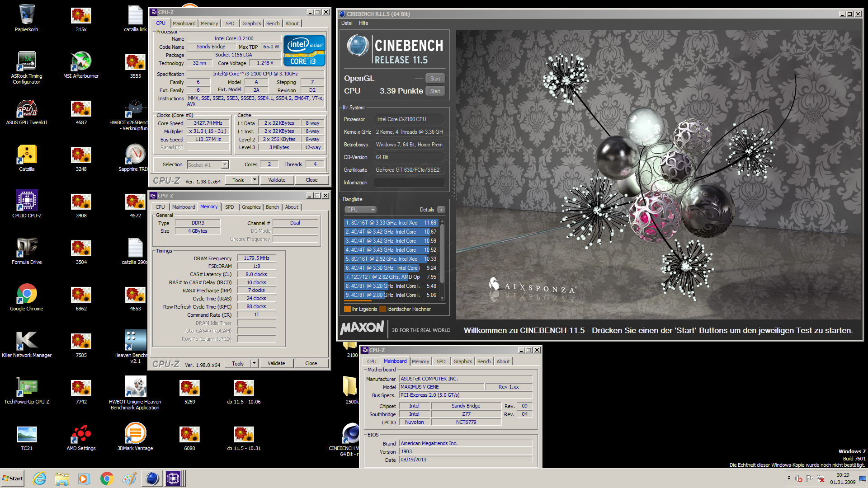Open the 'cb 11.5 - 10.06' image file
Screen dimensions: 868x488
click(x=244, y=391)
